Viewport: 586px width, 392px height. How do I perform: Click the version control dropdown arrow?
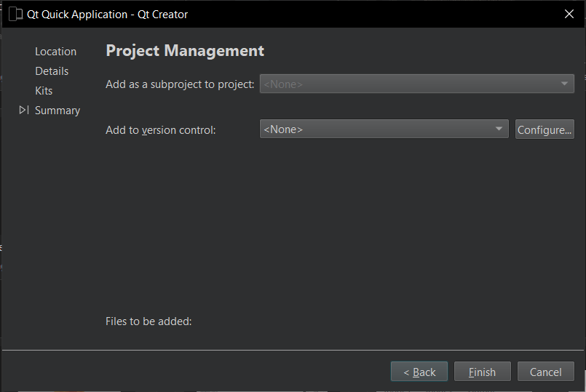coord(499,129)
